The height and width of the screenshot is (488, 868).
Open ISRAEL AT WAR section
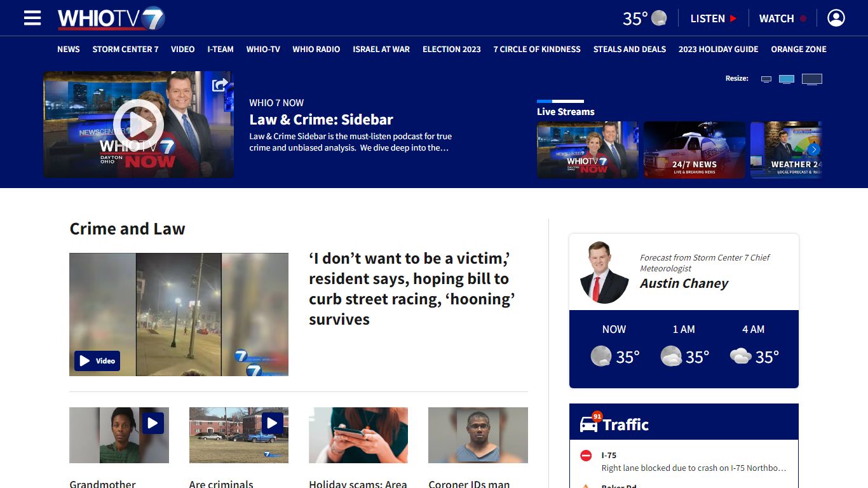click(x=381, y=49)
